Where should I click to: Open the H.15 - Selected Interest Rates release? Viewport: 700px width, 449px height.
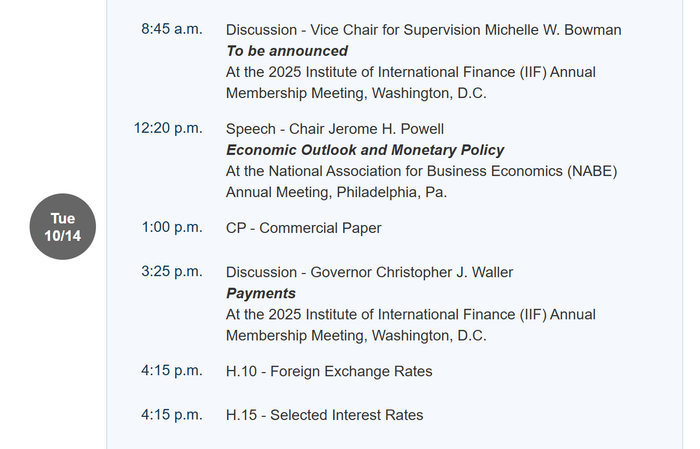[324, 415]
